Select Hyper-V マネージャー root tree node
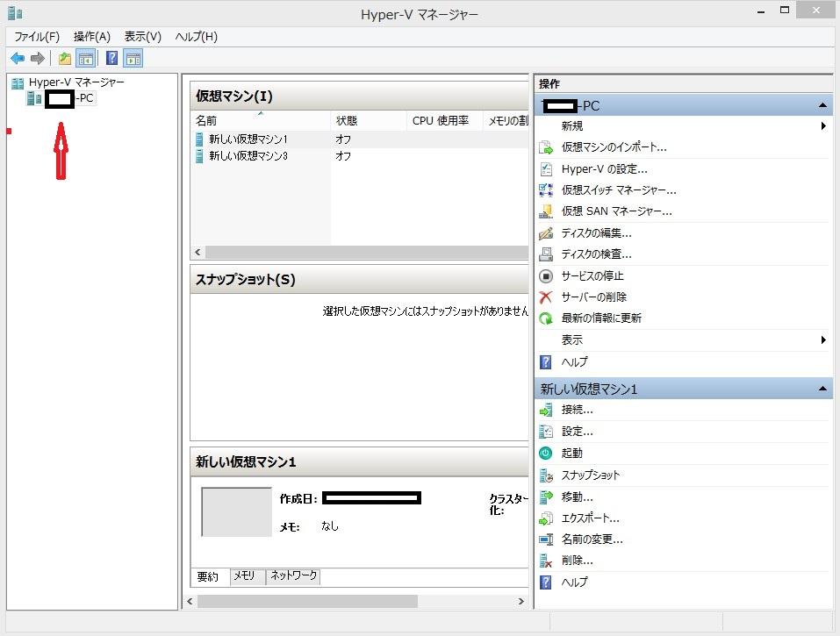Viewport: 840px width, 636px height. click(x=76, y=82)
